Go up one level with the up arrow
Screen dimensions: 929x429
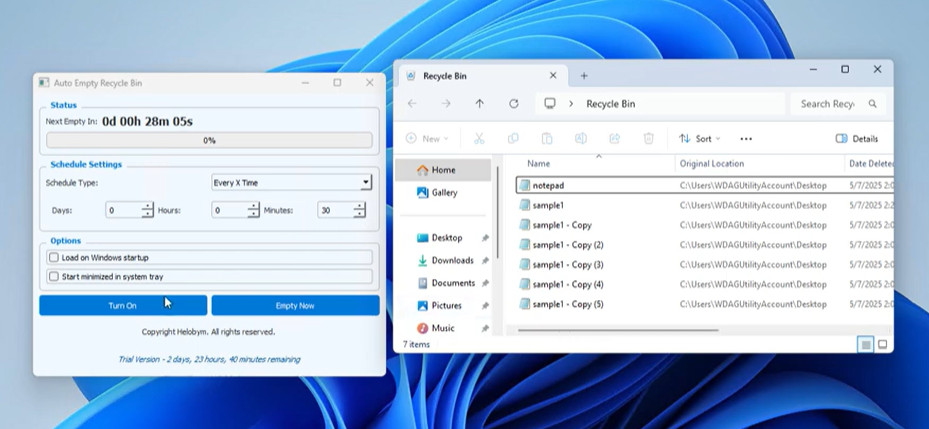479,104
